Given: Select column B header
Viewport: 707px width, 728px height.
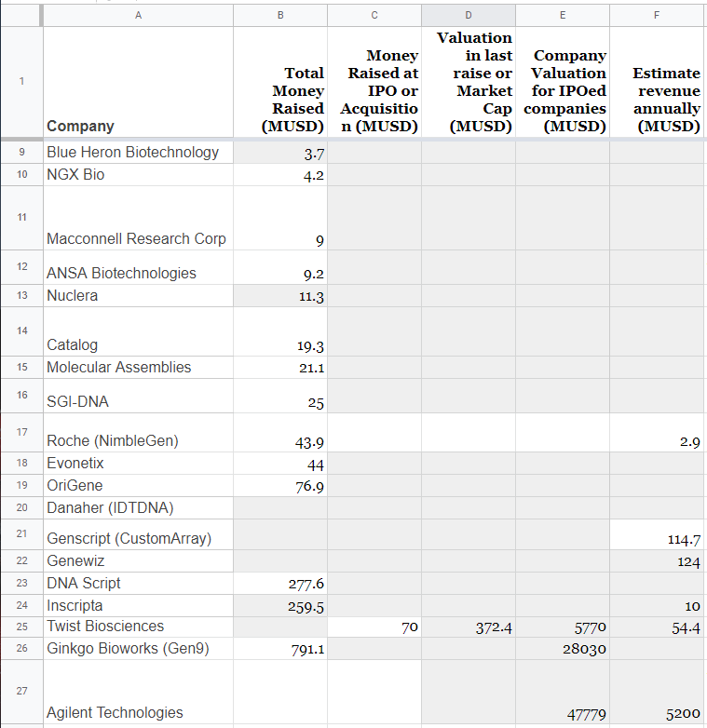Looking at the screenshot, I should (x=280, y=15).
